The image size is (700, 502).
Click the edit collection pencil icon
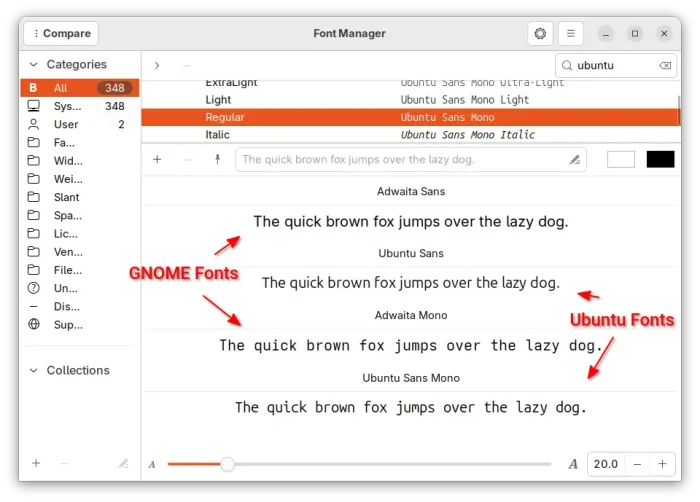pos(123,464)
